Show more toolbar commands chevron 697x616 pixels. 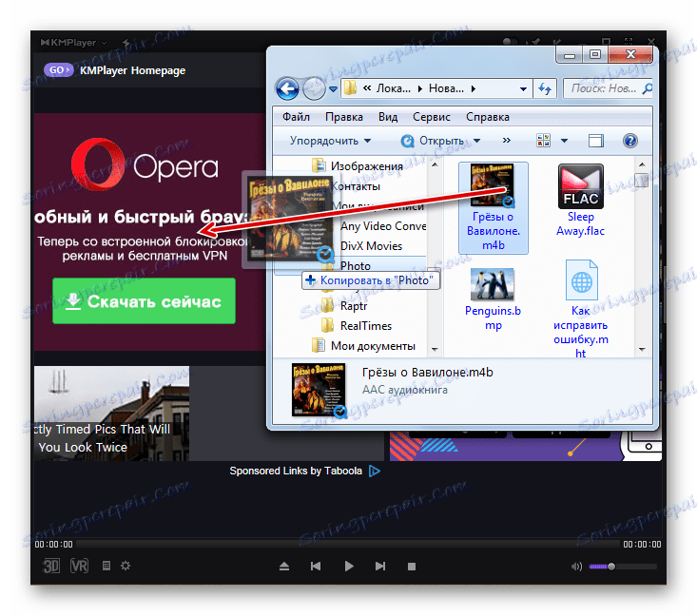point(506,141)
